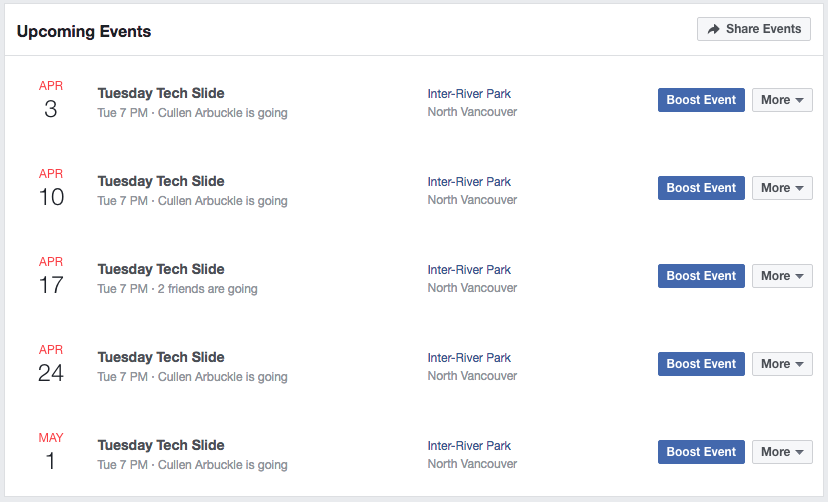Select the MAY 1 date block
The image size is (828, 502).
tap(51, 452)
